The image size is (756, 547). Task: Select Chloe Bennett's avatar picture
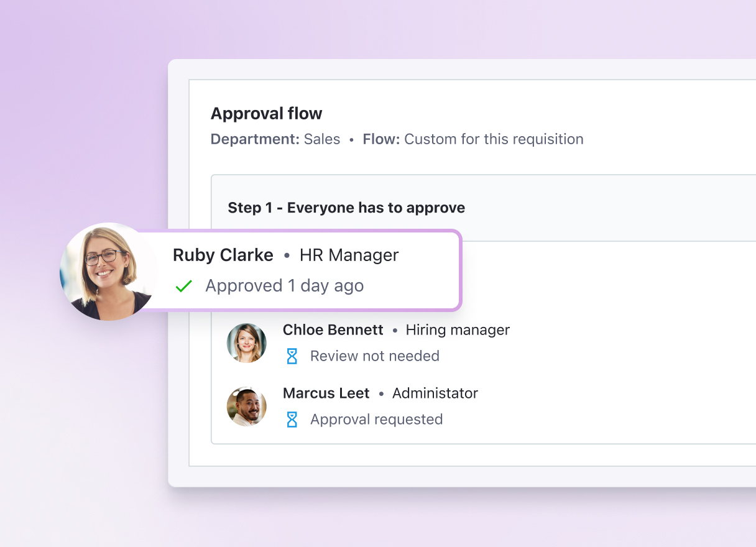[247, 343]
